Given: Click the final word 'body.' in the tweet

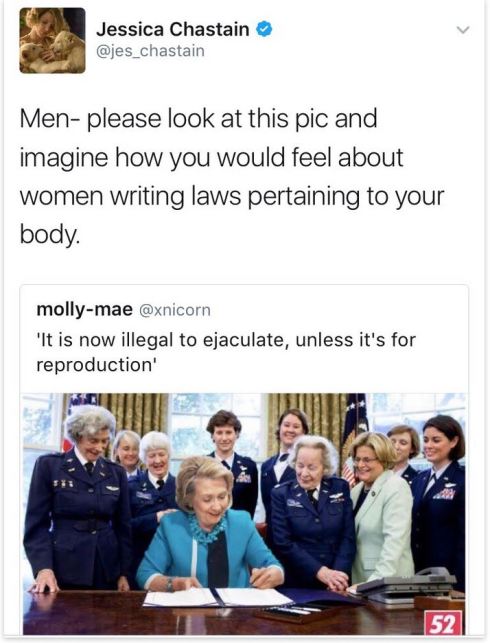Looking at the screenshot, I should [49, 235].
